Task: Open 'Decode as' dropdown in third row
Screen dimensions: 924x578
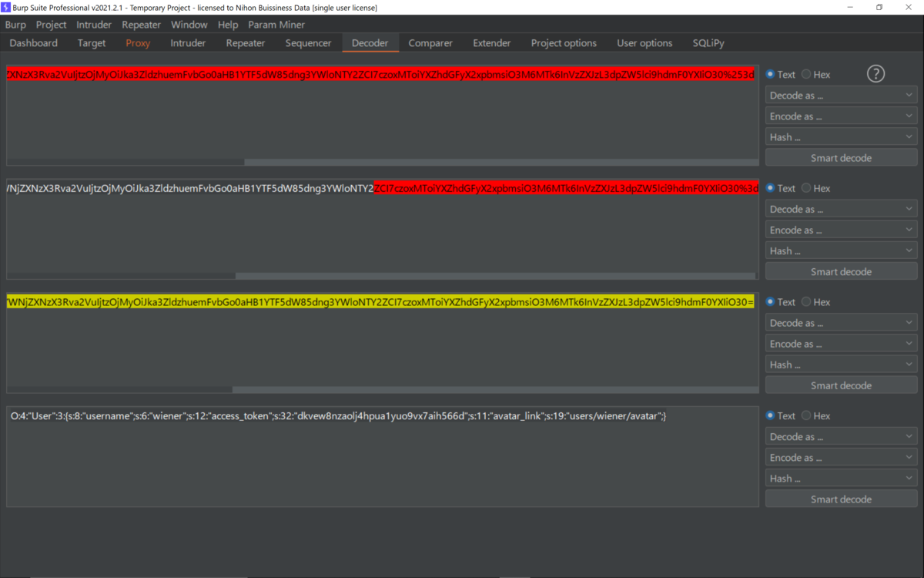Action: click(841, 323)
